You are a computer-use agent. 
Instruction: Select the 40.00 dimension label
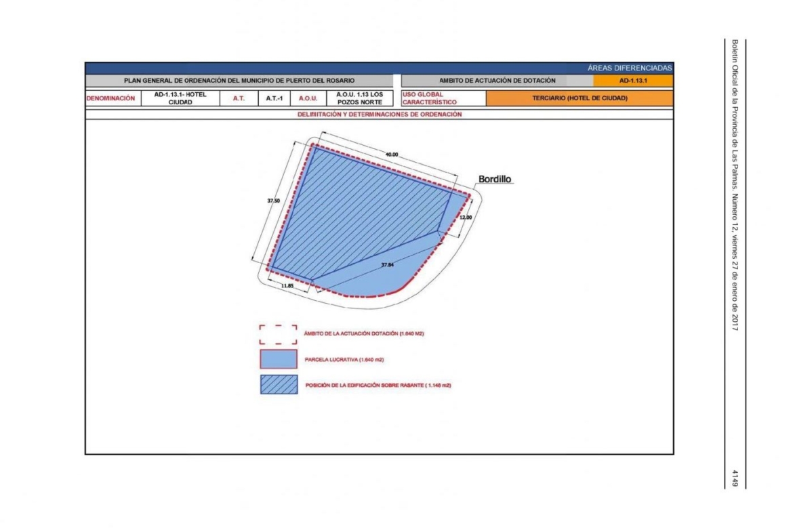click(x=392, y=155)
